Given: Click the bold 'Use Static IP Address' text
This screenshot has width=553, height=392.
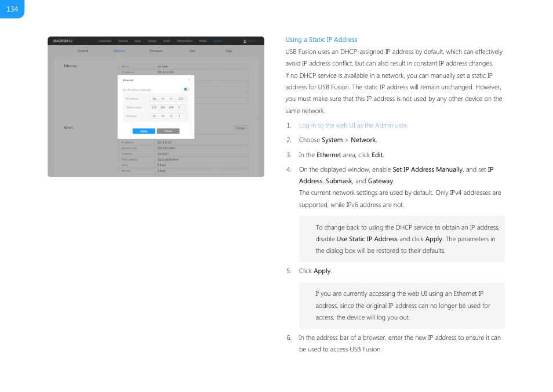Looking at the screenshot, I should point(367,239).
